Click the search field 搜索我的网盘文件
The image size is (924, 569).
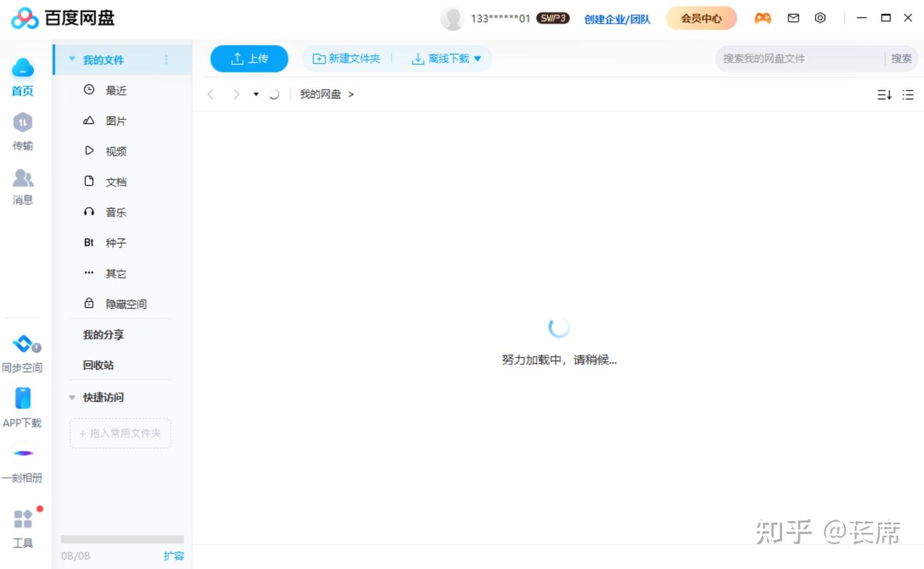point(800,58)
